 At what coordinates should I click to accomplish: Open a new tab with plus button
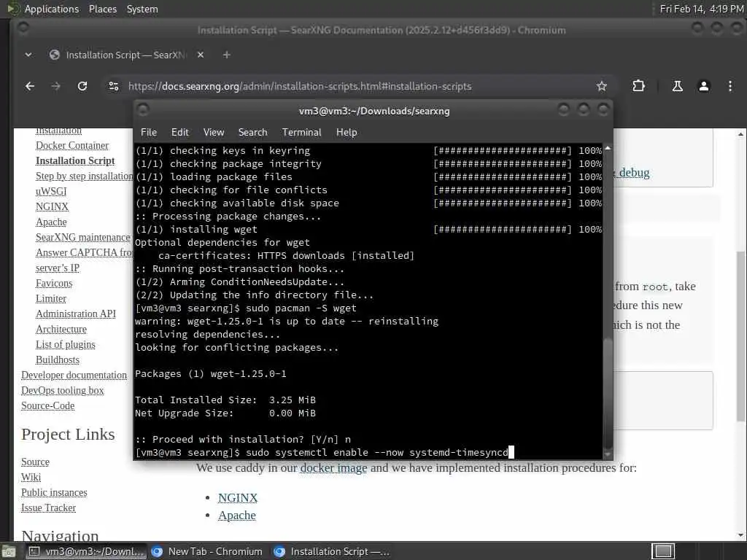point(227,55)
